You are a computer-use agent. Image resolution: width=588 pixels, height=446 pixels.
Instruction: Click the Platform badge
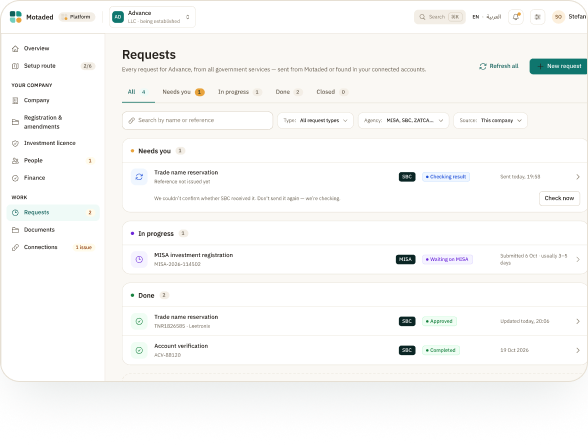click(77, 17)
